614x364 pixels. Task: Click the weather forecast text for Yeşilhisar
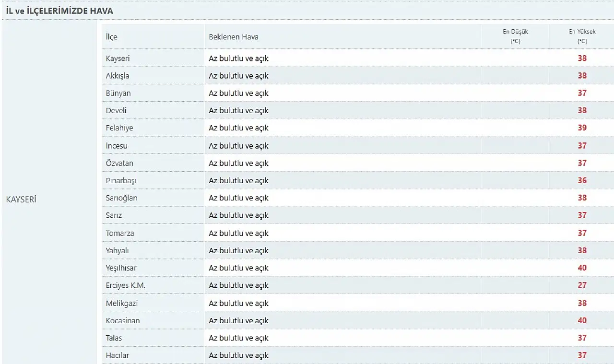238,268
